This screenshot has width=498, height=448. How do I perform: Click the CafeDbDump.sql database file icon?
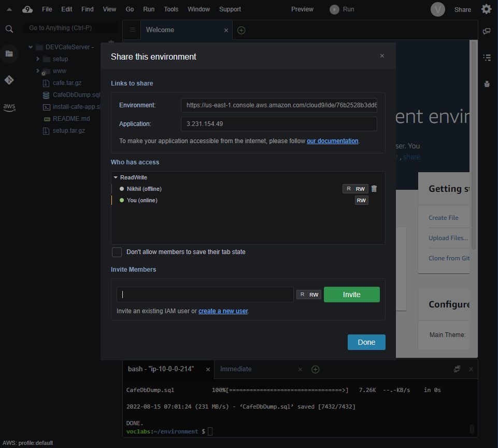(x=46, y=95)
